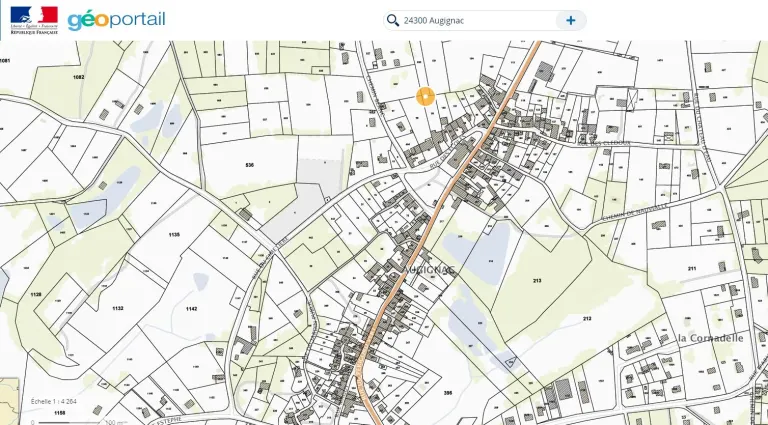
Task: Click the la Cornadelle place label
Action: (711, 338)
